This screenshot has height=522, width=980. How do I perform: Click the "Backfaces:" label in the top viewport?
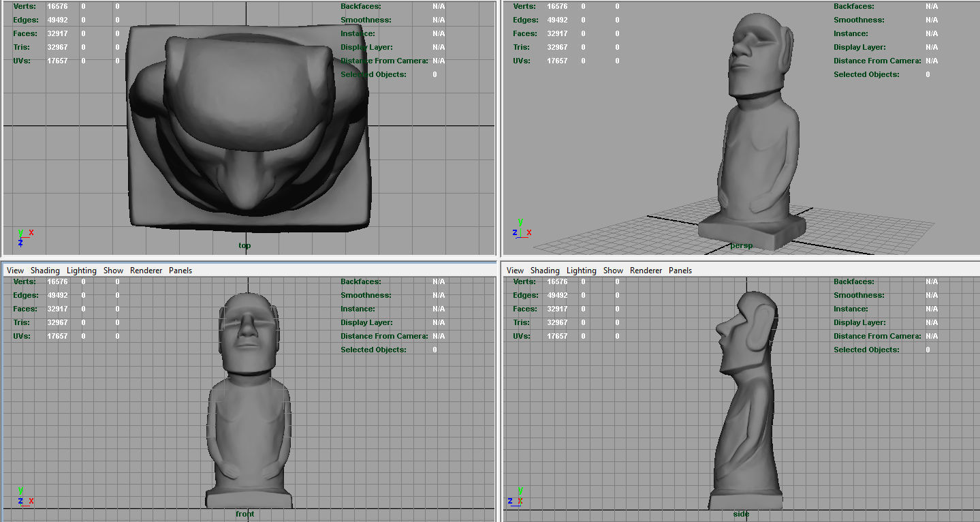(x=360, y=6)
